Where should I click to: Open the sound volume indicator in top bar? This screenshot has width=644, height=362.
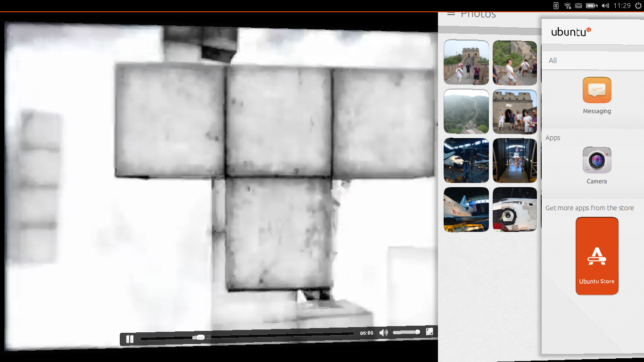(605, 6)
